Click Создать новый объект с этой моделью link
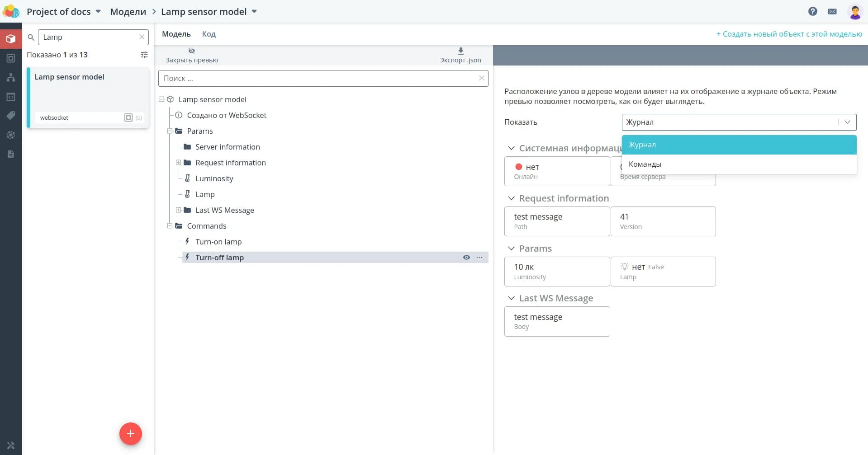Screen dimensions: 868x455 tap(789, 34)
